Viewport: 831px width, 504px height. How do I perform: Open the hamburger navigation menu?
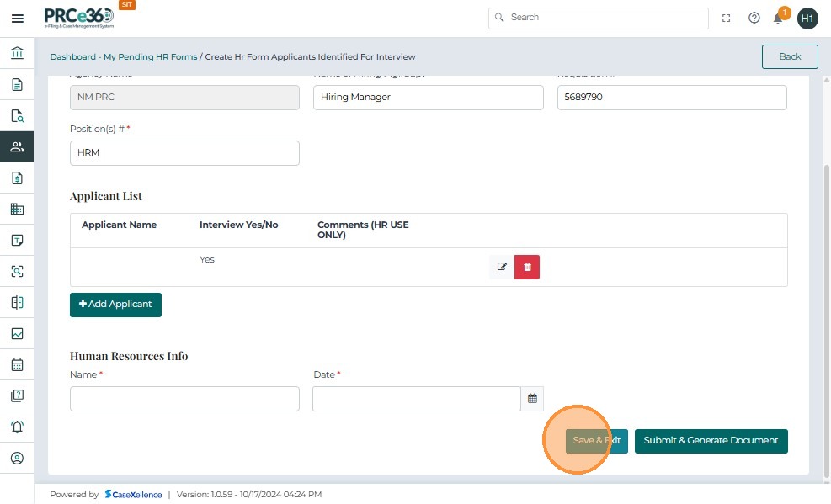click(x=17, y=18)
